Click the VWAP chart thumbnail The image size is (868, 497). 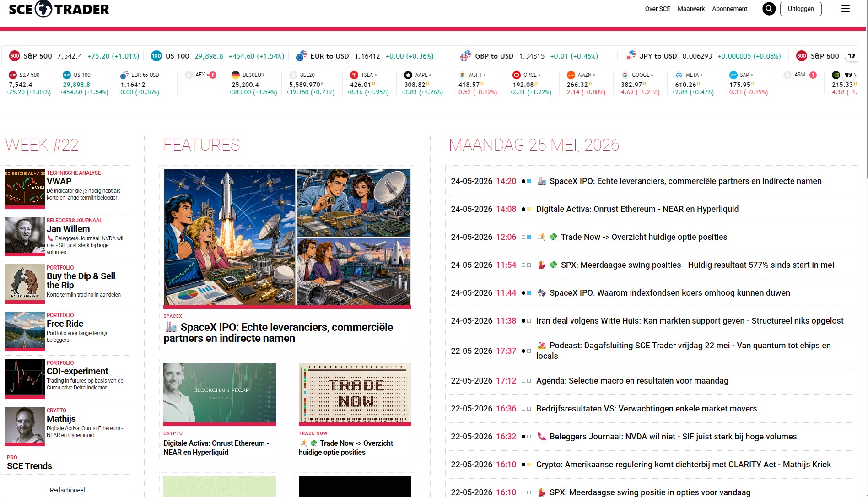(25, 189)
